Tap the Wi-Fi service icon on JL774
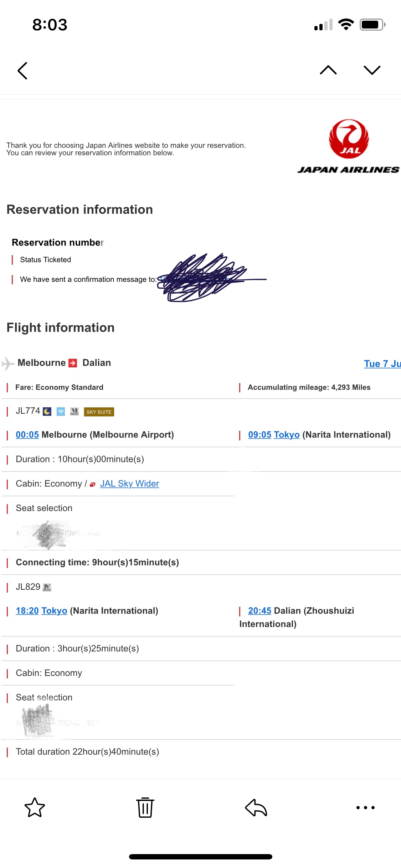This screenshot has width=401, height=868. click(61, 412)
